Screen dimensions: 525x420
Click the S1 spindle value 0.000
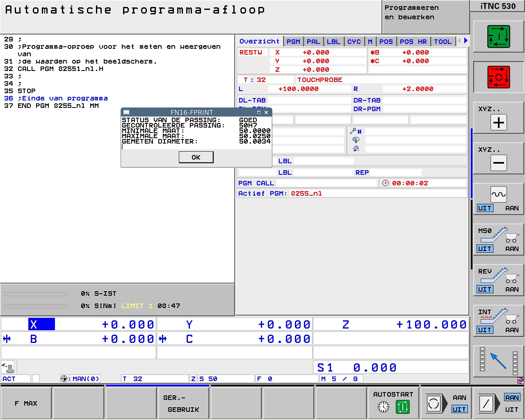pyautogui.click(x=375, y=367)
